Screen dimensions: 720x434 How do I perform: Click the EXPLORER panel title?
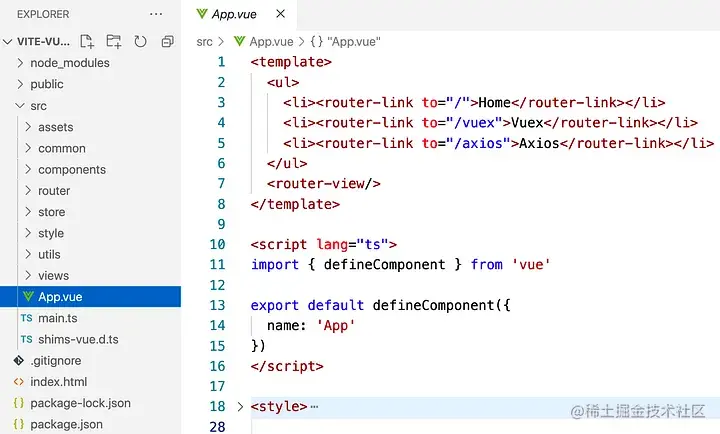43,14
